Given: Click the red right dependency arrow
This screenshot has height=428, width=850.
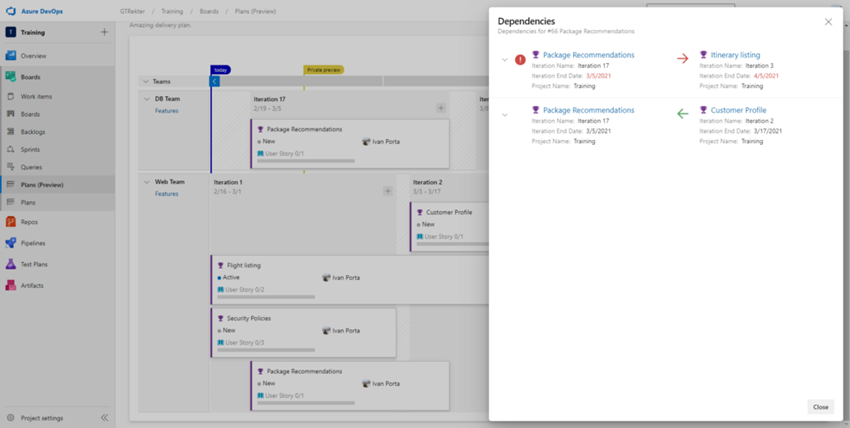Looking at the screenshot, I should point(682,59).
